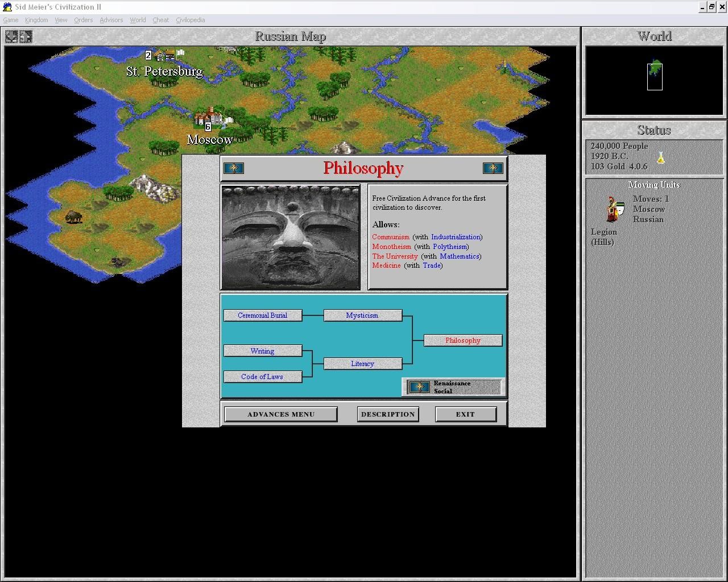Click the '103 Gold 4.0.6' status text

tap(619, 167)
